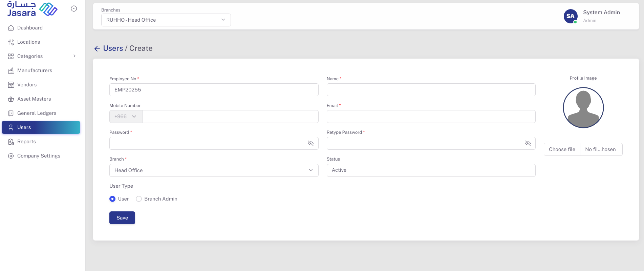Click the Vendors shop icon
The image size is (644, 271).
coord(11,85)
